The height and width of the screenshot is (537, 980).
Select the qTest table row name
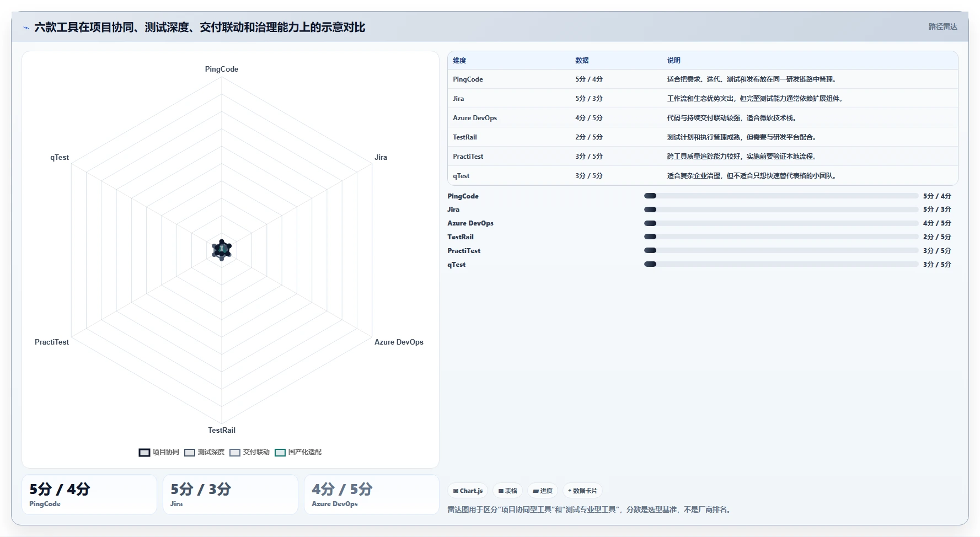tap(461, 176)
